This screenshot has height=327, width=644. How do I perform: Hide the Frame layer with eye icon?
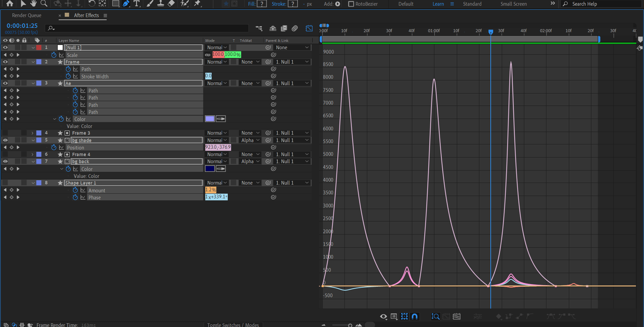[5, 62]
